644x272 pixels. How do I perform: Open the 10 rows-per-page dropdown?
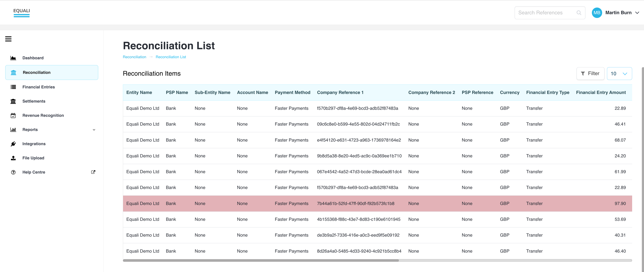pos(619,74)
